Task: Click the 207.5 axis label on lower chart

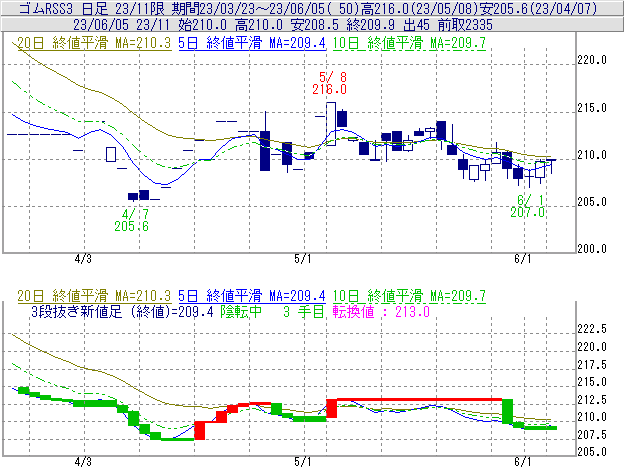Action: pos(592,434)
